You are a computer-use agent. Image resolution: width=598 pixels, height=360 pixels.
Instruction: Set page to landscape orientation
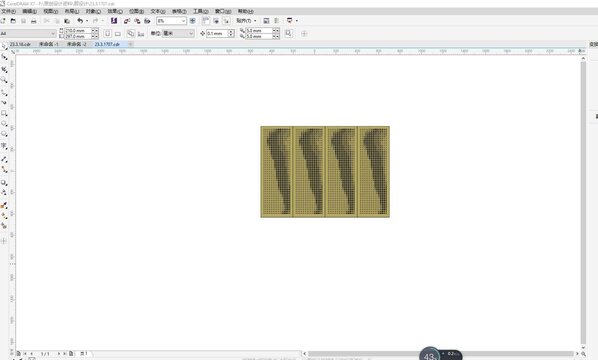tap(118, 34)
